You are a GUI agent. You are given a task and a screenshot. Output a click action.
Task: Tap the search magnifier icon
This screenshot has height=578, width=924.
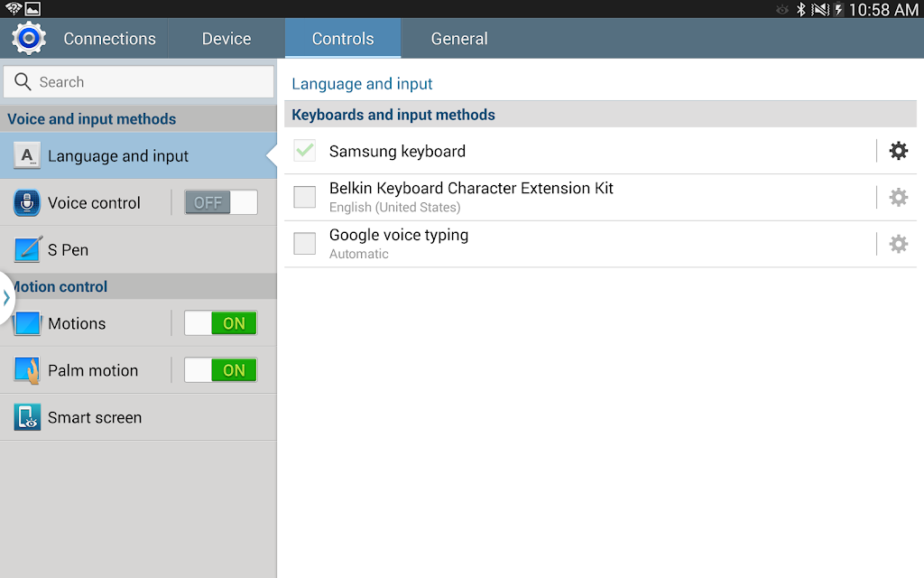(23, 81)
